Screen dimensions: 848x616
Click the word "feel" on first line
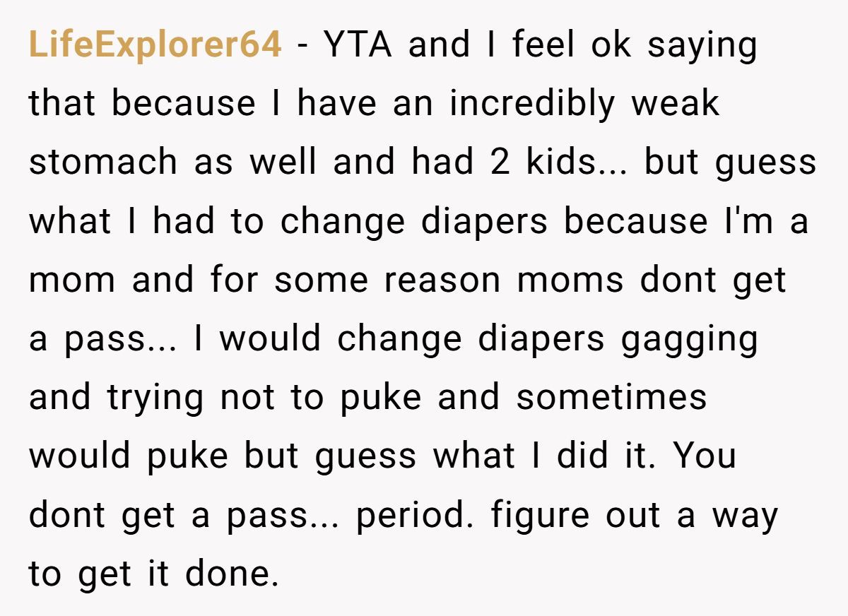click(x=543, y=45)
